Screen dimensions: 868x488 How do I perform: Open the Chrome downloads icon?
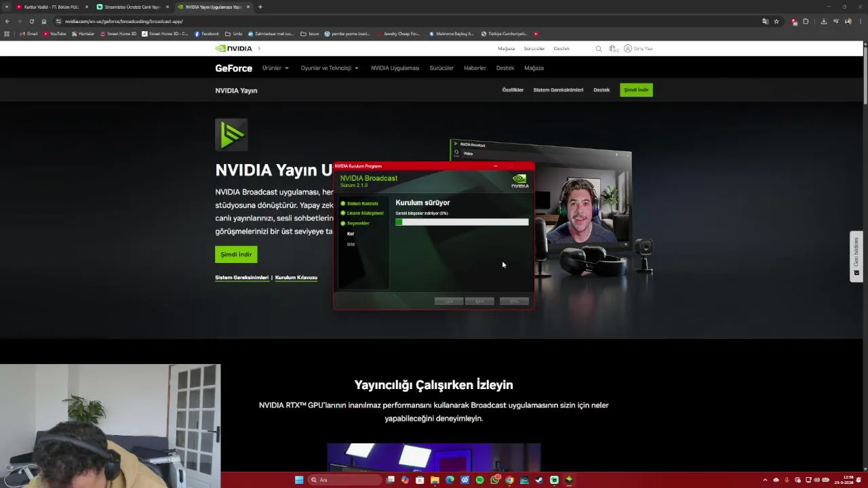823,21
